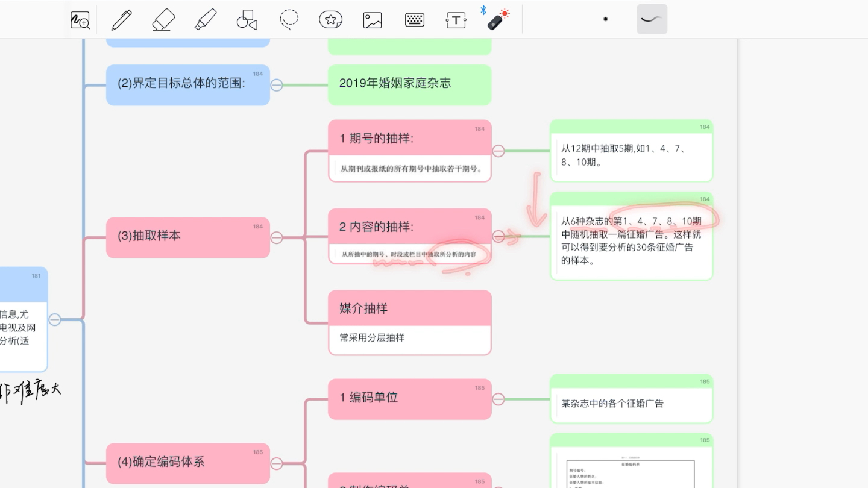The height and width of the screenshot is (488, 868).
Task: Select the 2019年婚姻家庭杂志 node
Action: (409, 85)
